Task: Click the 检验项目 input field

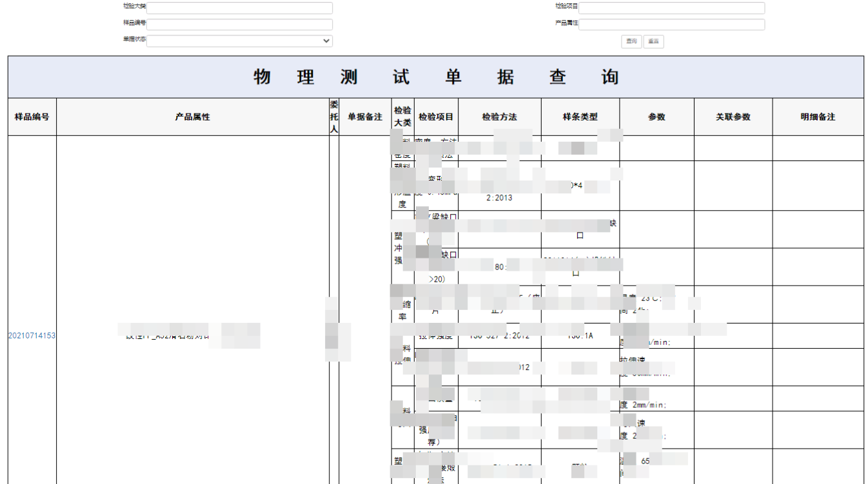Action: click(672, 8)
